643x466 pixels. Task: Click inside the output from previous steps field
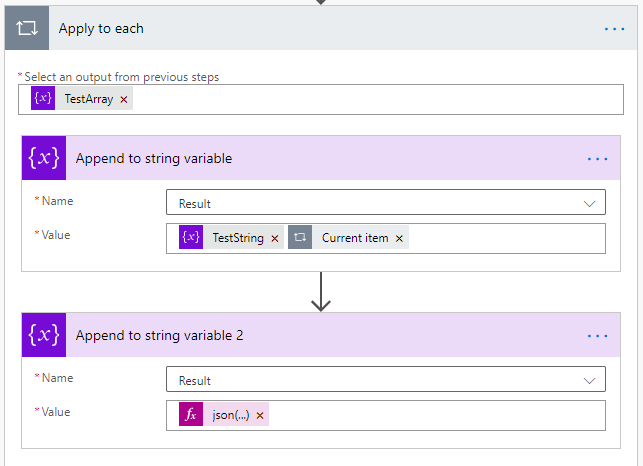click(x=321, y=99)
